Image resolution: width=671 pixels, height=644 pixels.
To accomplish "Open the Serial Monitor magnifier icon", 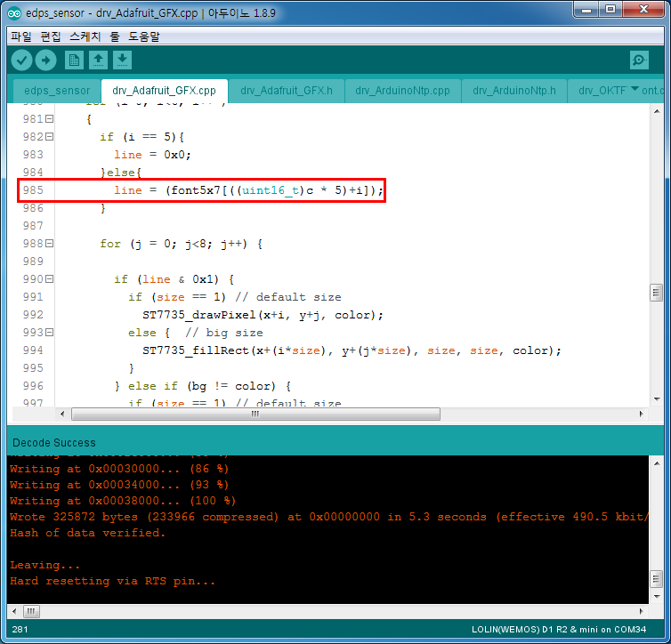I will pyautogui.click(x=639, y=60).
